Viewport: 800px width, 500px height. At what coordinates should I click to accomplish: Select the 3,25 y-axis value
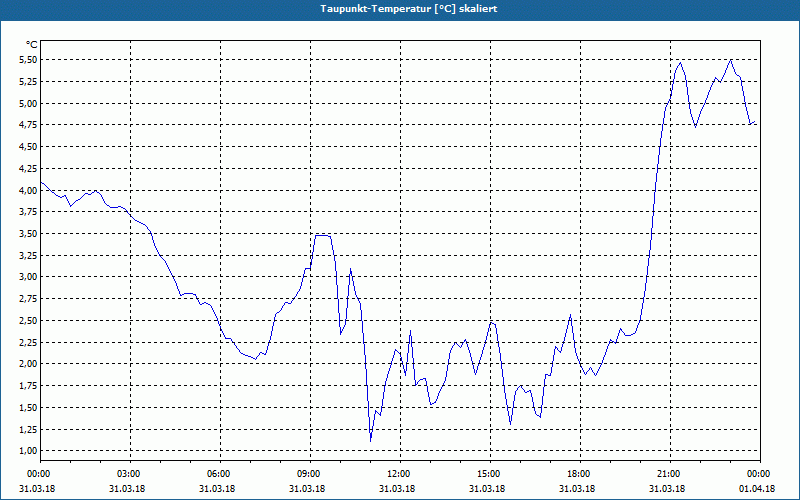tap(28, 255)
